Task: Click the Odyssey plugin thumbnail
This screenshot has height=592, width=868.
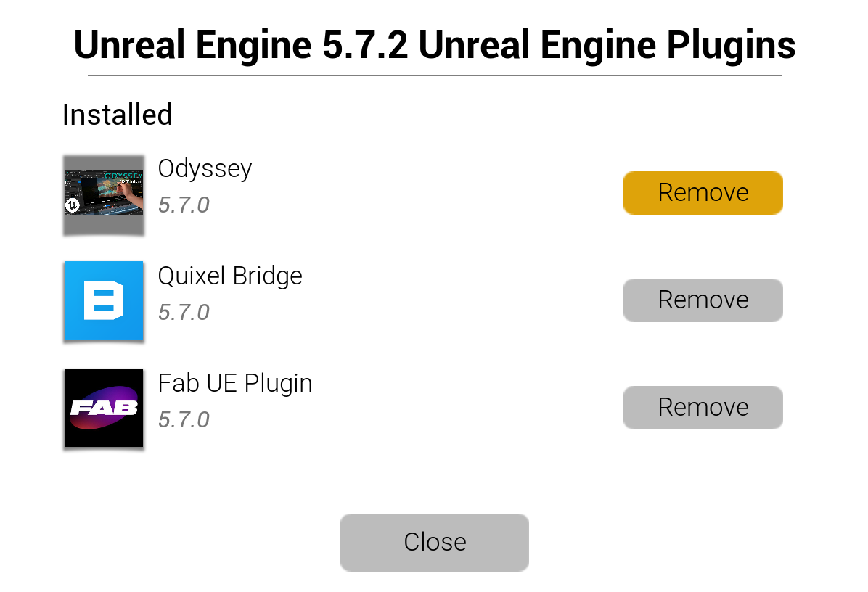Action: [104, 194]
